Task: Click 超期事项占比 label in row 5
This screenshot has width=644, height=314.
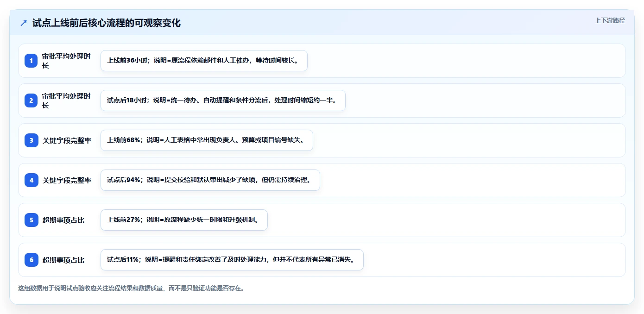Action: pyautogui.click(x=63, y=220)
